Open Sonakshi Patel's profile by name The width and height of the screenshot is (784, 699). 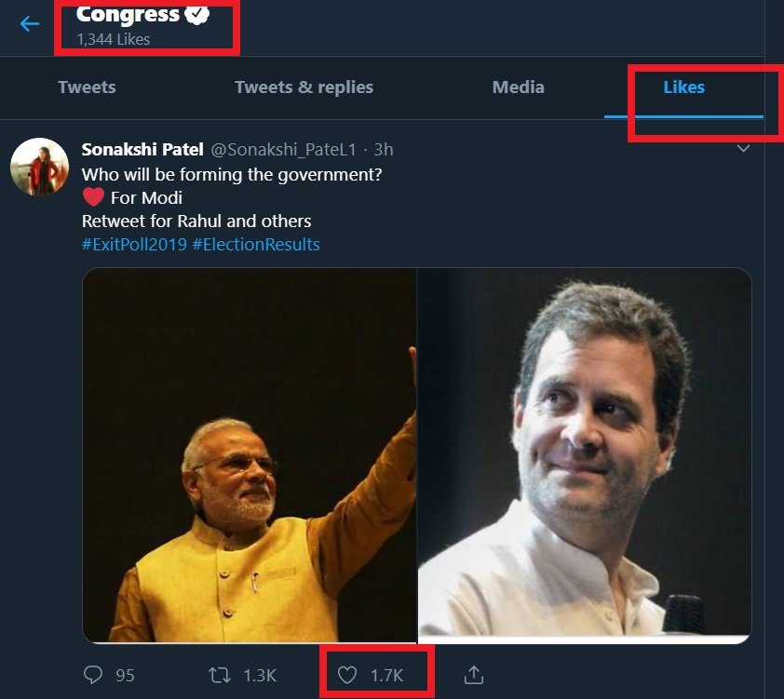click(x=142, y=149)
